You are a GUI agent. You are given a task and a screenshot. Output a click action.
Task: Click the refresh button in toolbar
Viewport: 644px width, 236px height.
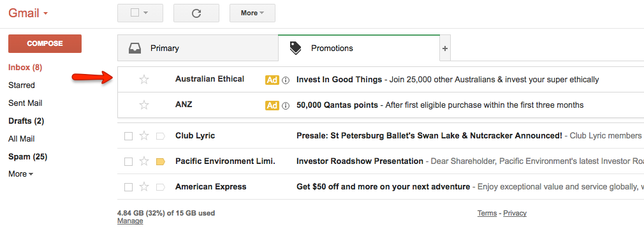click(196, 13)
